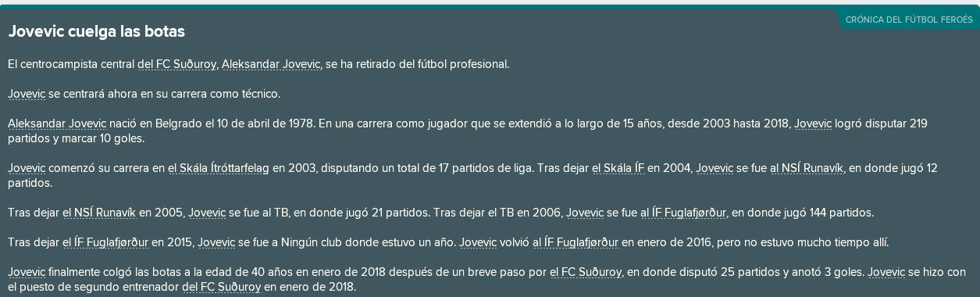Screen dimensions: 980x297
Task: Open Aleksandar Jovevic link before 'nació en Belgrado'
Action: tap(57, 123)
